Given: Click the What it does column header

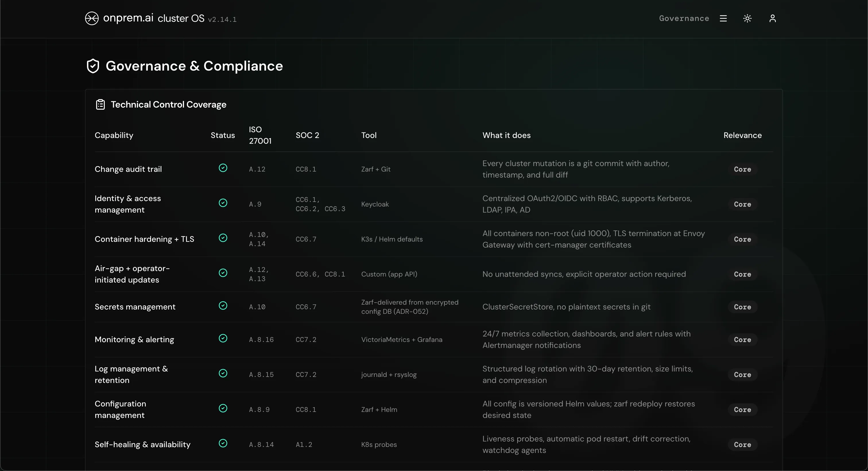Looking at the screenshot, I should (x=506, y=135).
